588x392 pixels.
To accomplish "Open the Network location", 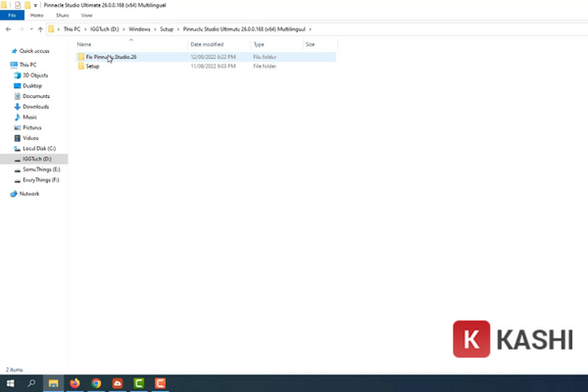I will tap(30, 194).
